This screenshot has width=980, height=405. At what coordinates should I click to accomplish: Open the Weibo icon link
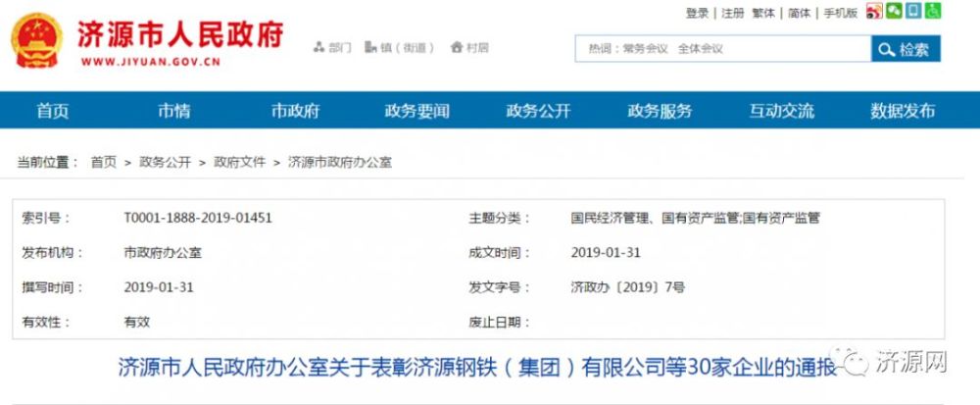pos(874,11)
